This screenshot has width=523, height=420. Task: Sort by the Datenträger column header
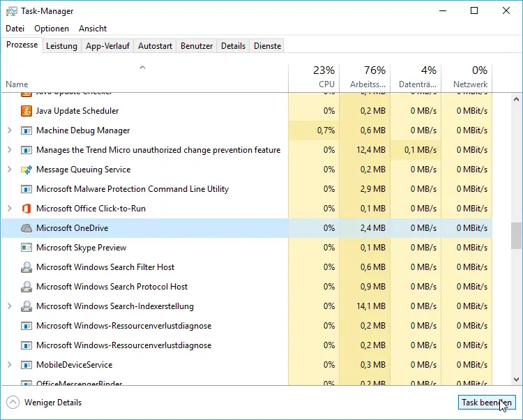(x=416, y=78)
